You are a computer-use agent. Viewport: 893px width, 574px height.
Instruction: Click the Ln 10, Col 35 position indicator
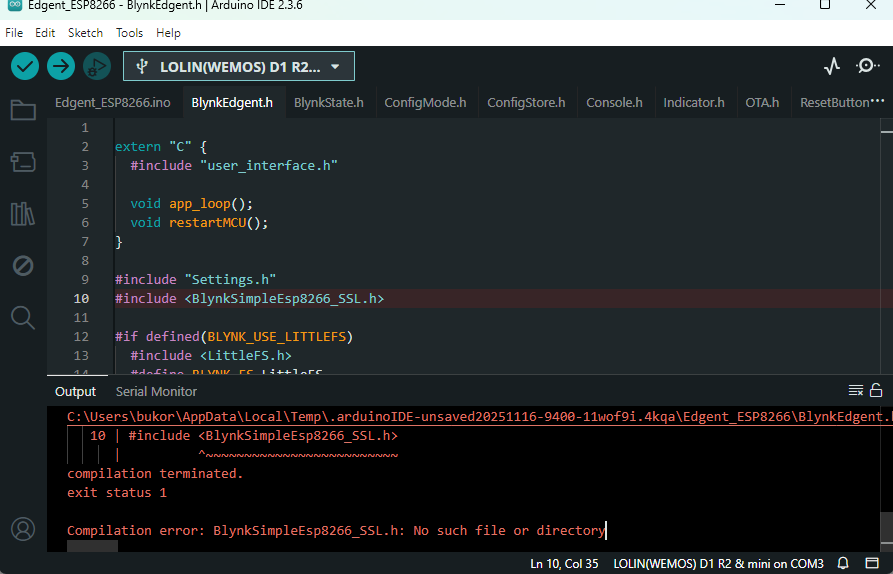(x=564, y=563)
